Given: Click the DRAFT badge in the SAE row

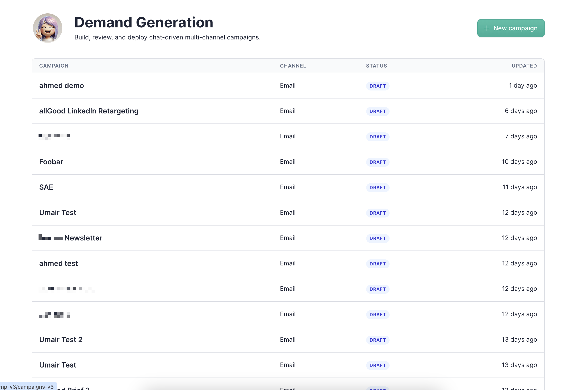Looking at the screenshot, I should [x=378, y=188].
